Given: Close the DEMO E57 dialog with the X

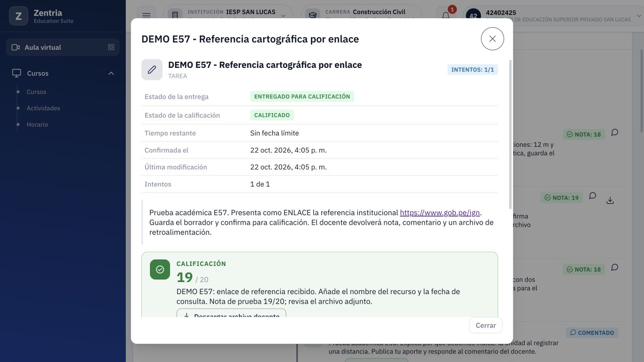Looking at the screenshot, I should (493, 39).
